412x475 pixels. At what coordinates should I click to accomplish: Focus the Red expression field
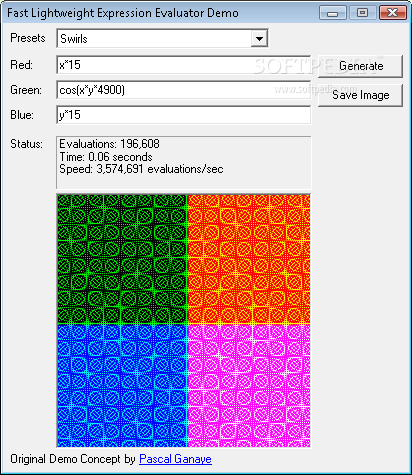(184, 65)
